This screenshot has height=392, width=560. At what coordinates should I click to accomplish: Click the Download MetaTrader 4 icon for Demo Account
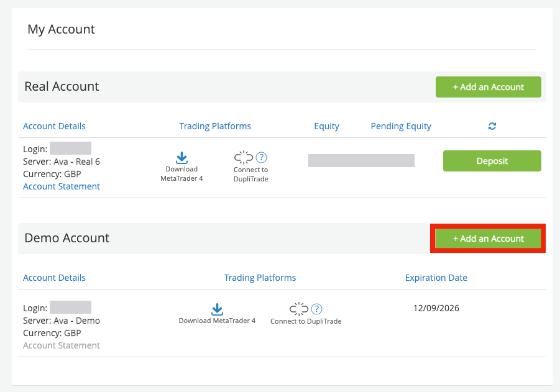(217, 309)
